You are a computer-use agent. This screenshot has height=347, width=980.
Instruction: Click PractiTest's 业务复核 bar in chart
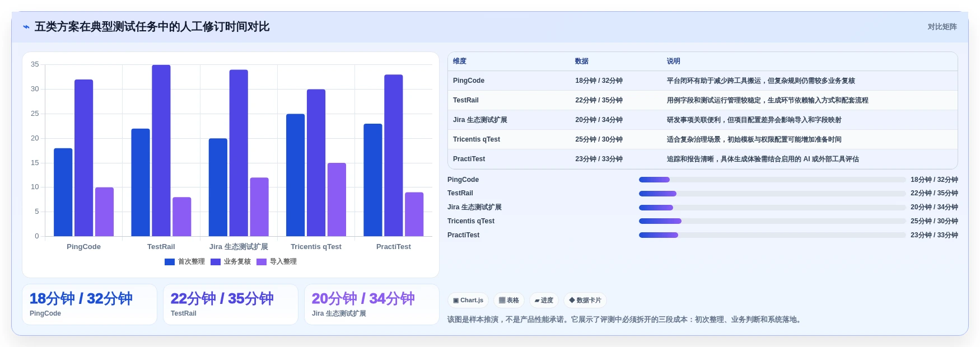click(394, 156)
